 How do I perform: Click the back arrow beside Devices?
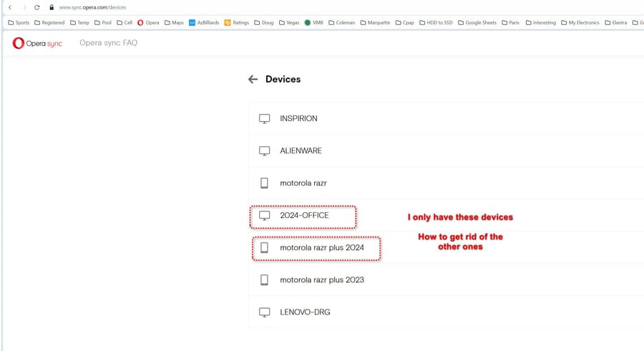[x=253, y=80]
